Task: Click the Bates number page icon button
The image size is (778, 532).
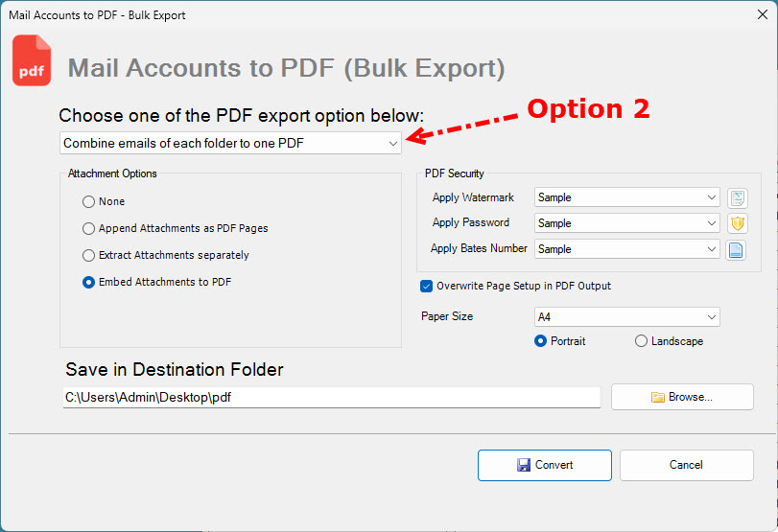Action: pos(737,250)
